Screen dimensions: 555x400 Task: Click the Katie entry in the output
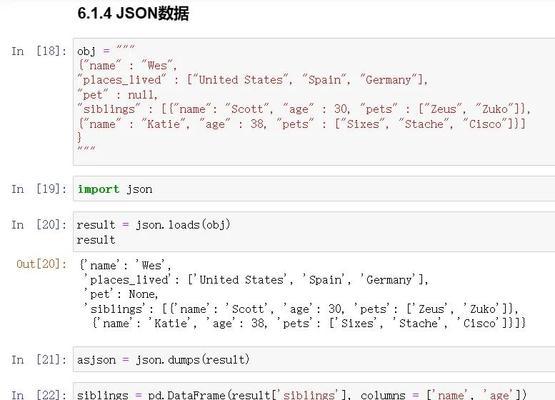[308, 323]
